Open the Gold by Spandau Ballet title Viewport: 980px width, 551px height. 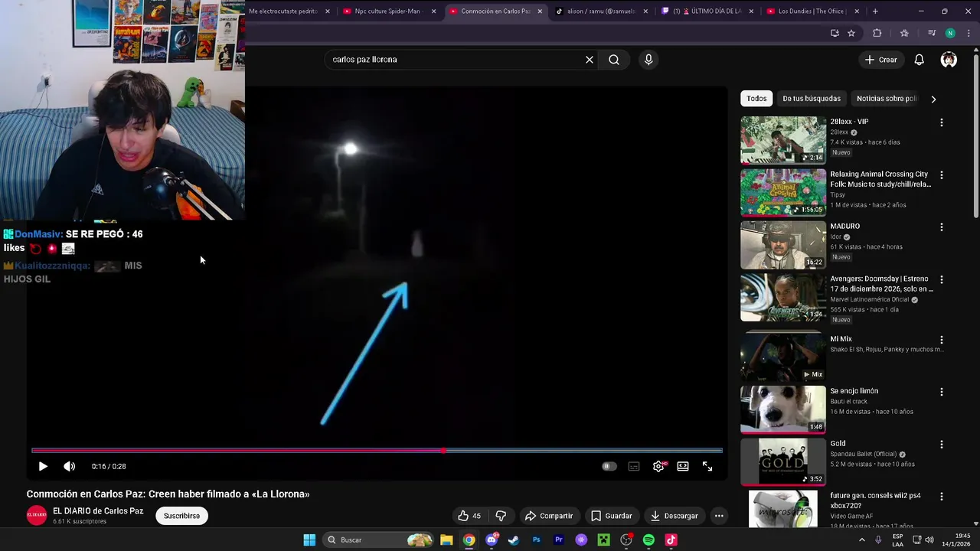tap(838, 444)
